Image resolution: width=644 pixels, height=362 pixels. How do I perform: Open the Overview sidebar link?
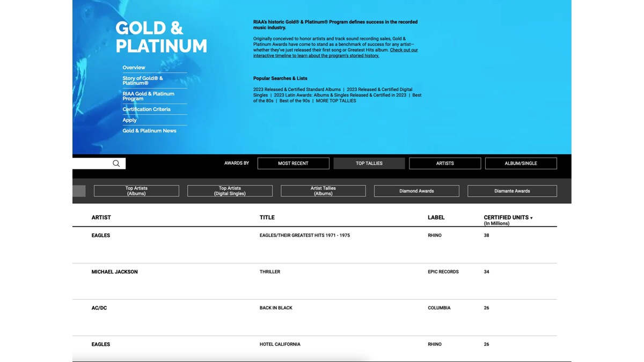tap(134, 68)
